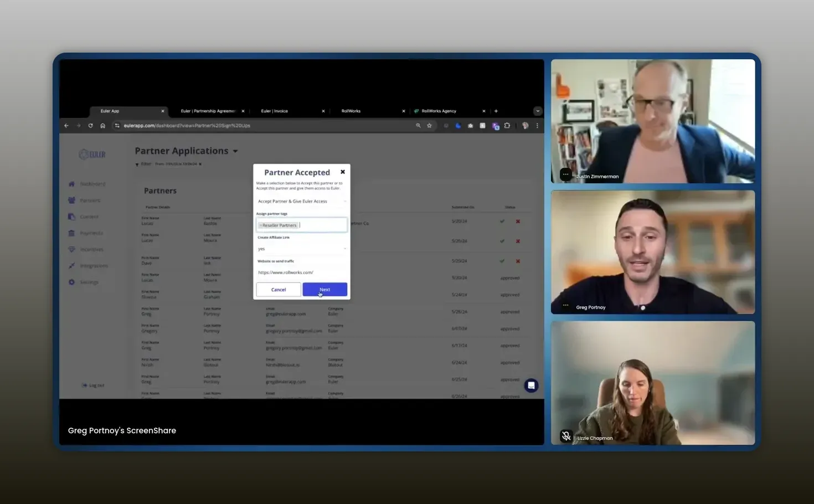Image resolution: width=814 pixels, height=504 pixels.
Task: Click Log out in the sidebar
Action: (x=93, y=385)
